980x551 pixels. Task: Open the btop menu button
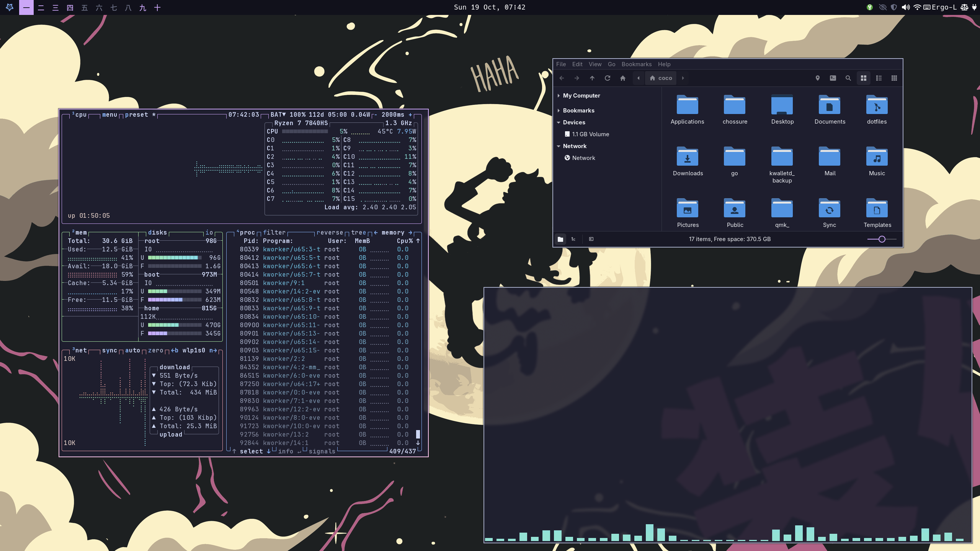pos(109,114)
